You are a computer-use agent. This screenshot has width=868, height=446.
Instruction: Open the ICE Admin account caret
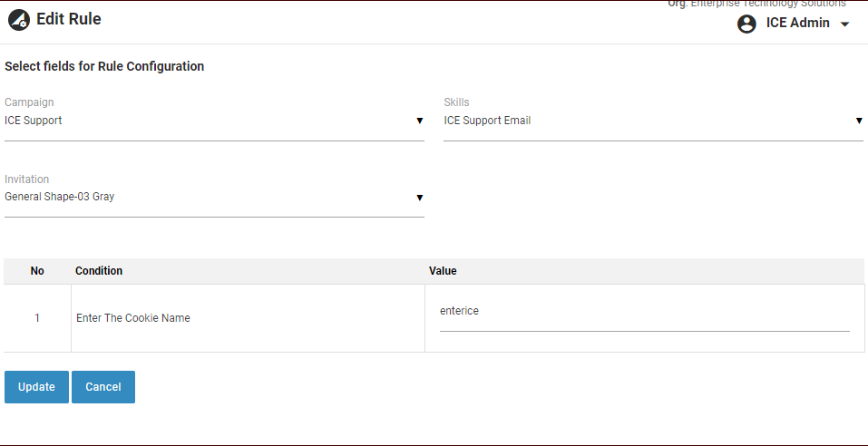click(844, 24)
